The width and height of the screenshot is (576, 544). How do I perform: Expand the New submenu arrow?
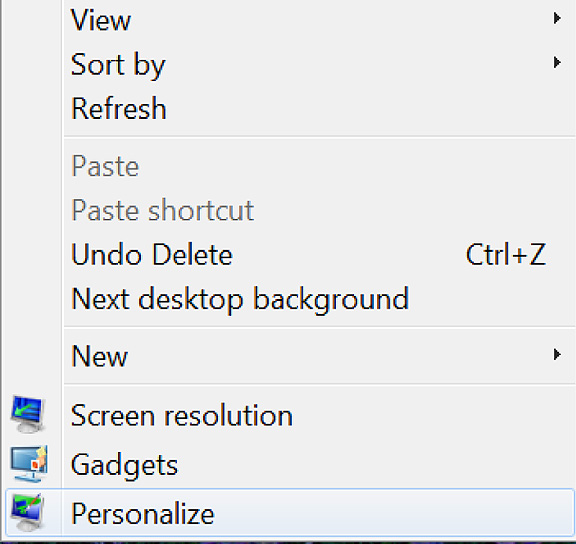(x=557, y=354)
